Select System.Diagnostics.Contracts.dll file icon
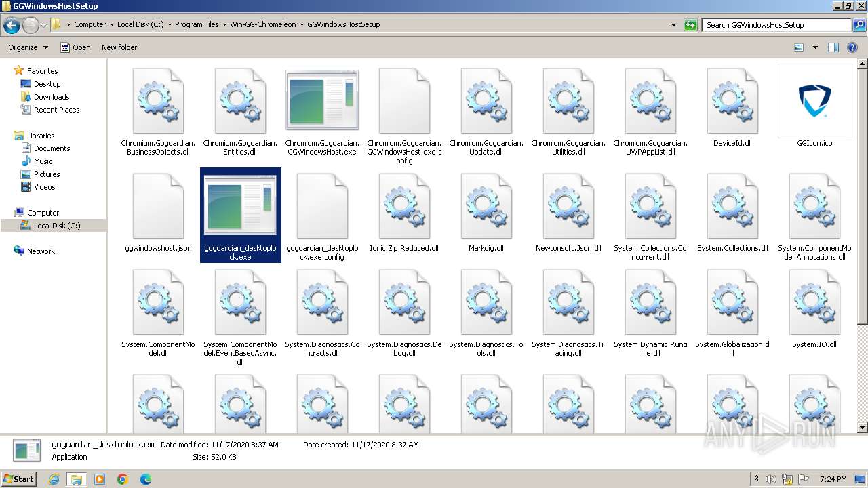 coord(322,302)
